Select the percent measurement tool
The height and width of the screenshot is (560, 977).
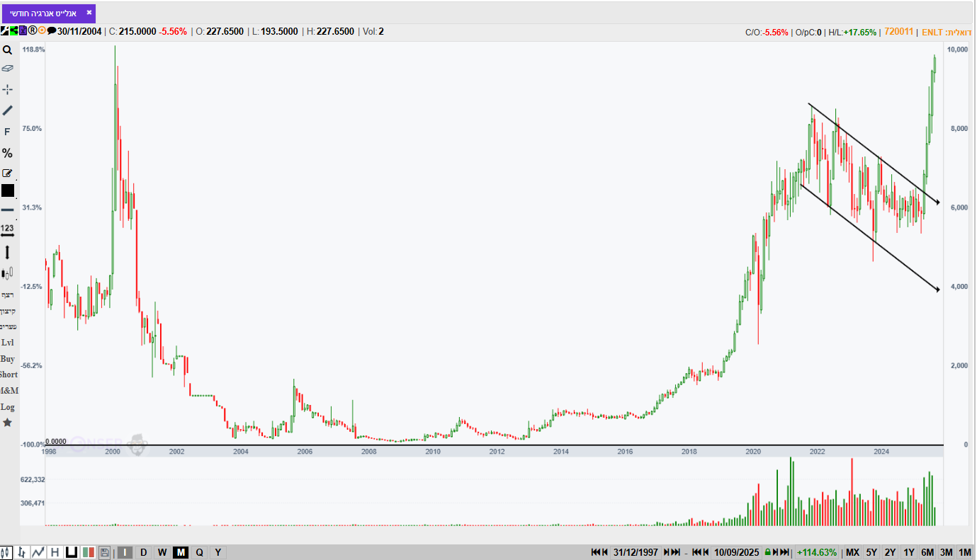(x=7, y=153)
